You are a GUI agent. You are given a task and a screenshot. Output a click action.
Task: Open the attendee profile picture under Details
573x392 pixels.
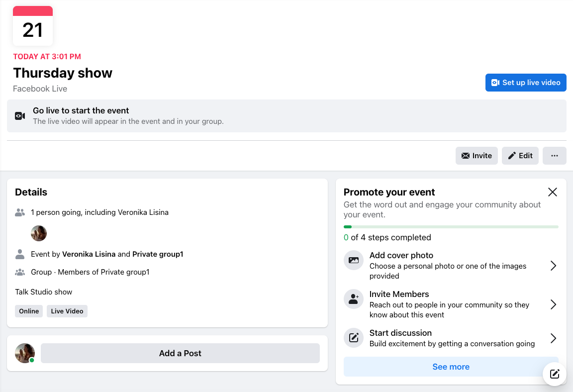click(38, 233)
